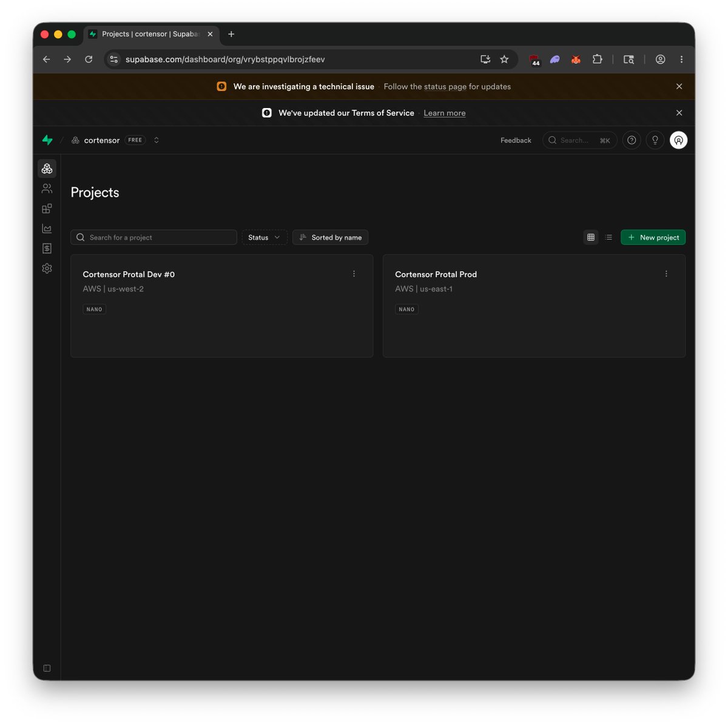This screenshot has height=724, width=728.
Task: Click the site info icon in address bar
Action: pos(114,59)
